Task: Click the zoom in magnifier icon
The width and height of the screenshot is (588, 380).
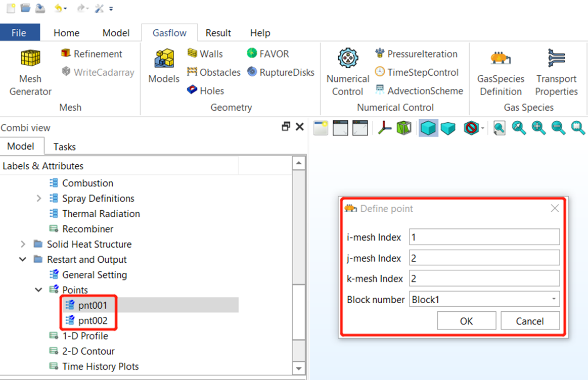Action: pyautogui.click(x=538, y=128)
